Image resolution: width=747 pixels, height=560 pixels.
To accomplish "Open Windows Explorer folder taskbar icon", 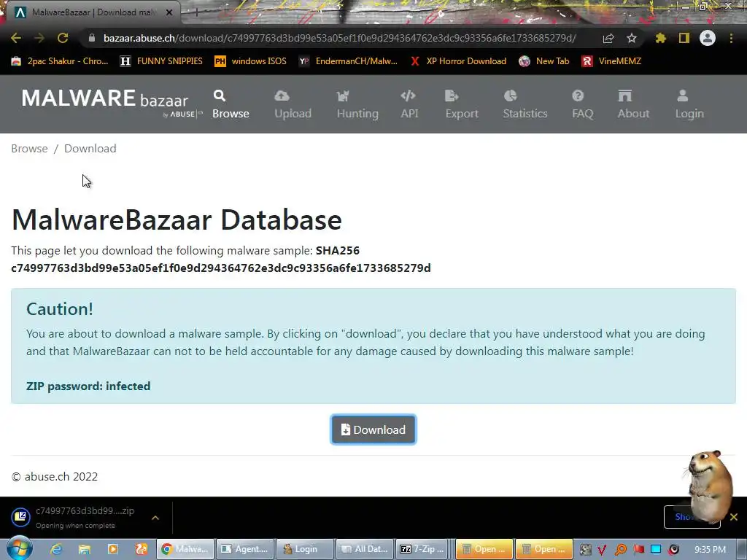I will click(85, 549).
